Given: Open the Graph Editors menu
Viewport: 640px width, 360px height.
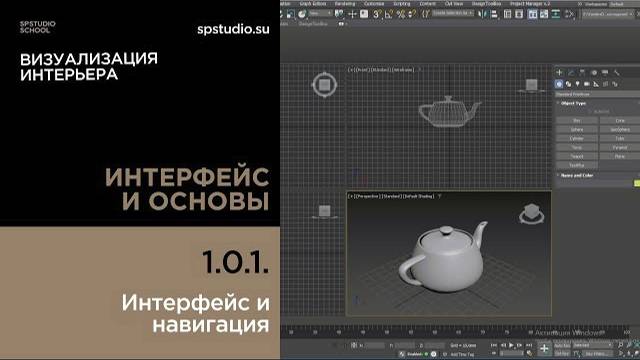Looking at the screenshot, I should pyautogui.click(x=313, y=4).
